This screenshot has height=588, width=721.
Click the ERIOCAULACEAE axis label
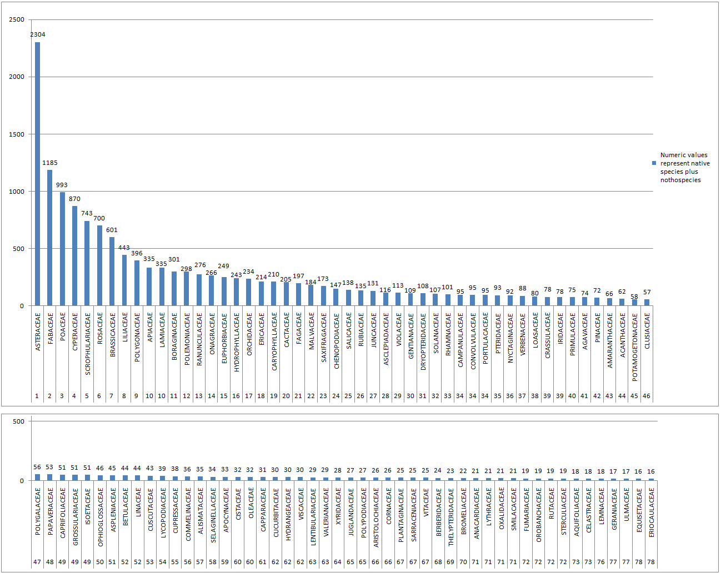[x=652, y=512]
